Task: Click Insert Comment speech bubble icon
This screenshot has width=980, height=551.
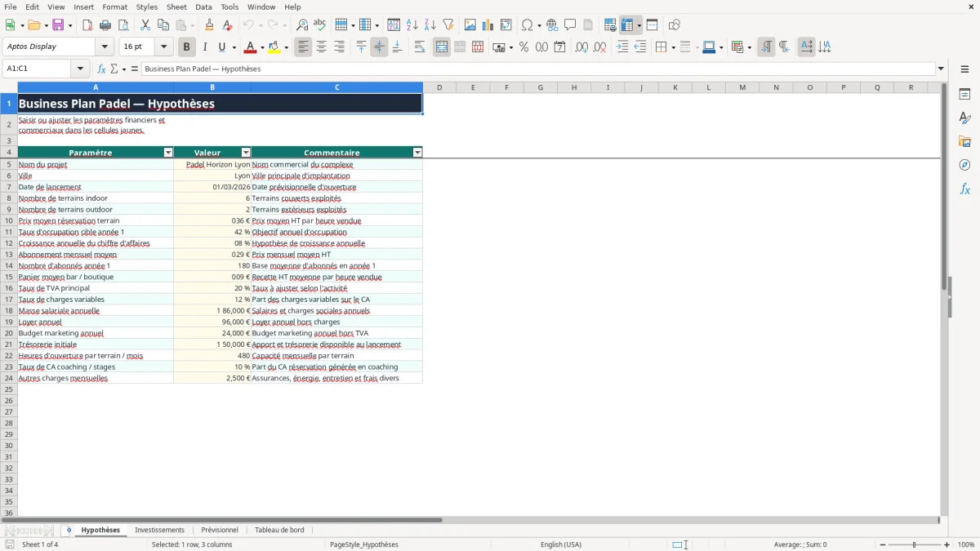Action: click(570, 25)
